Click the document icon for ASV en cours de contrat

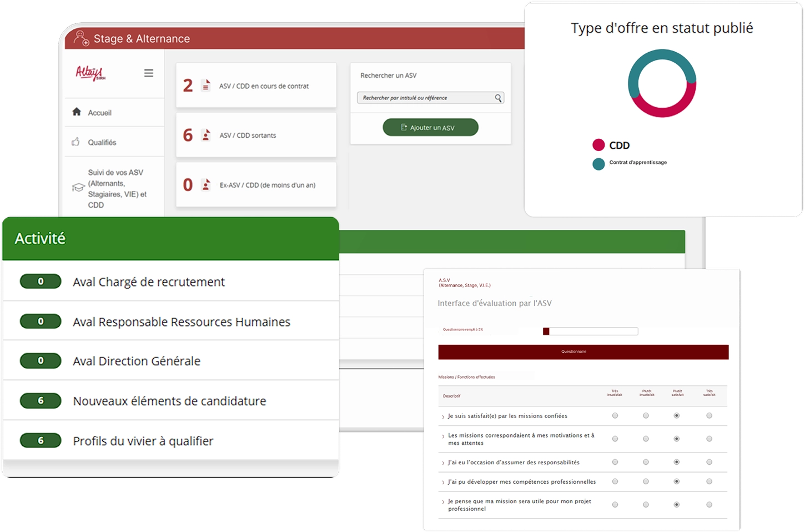click(x=206, y=86)
